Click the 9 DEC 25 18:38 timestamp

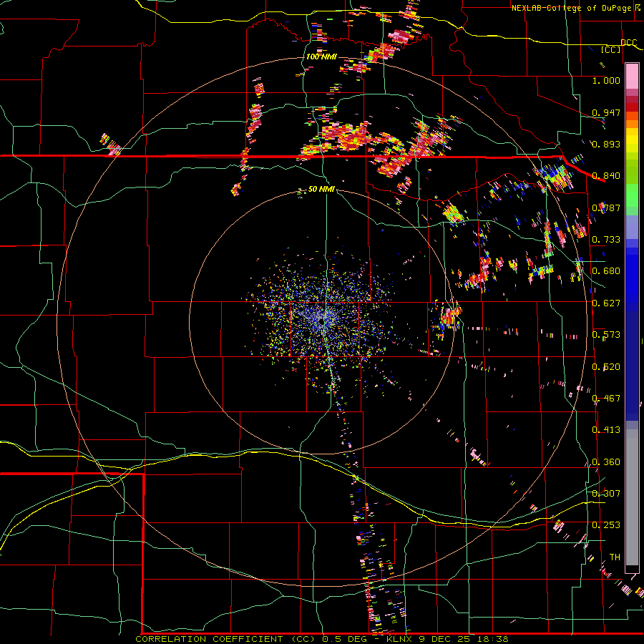coord(463,639)
